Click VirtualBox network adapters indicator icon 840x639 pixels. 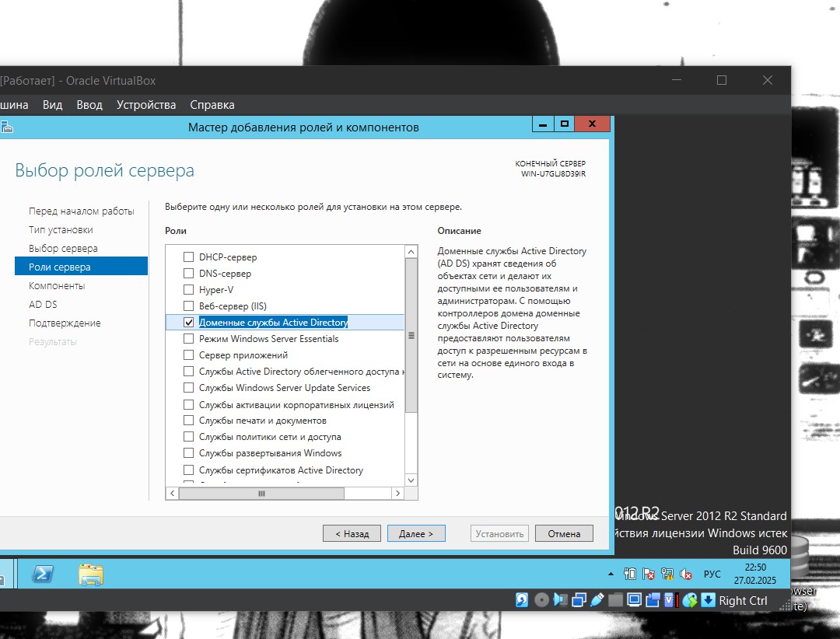pos(579,600)
